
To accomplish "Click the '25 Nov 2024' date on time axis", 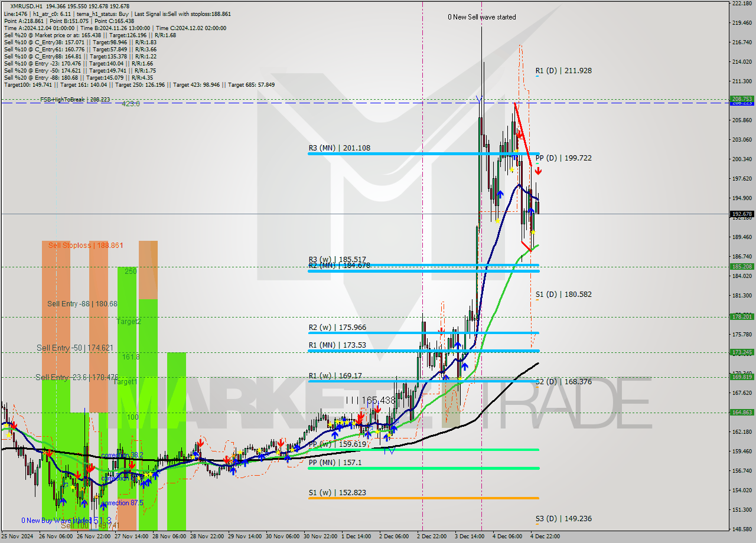I will (17, 537).
